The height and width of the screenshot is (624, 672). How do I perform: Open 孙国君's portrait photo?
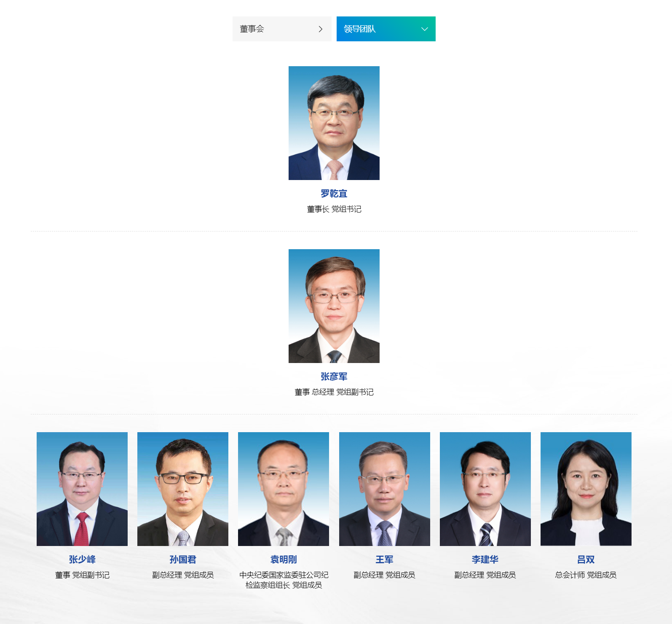[x=183, y=489]
